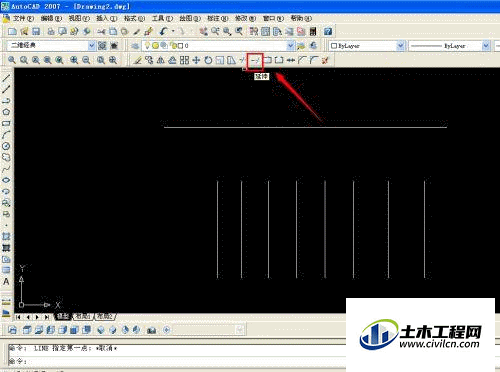
Task: Open the Layer Properties Manager icon
Action: point(135,46)
